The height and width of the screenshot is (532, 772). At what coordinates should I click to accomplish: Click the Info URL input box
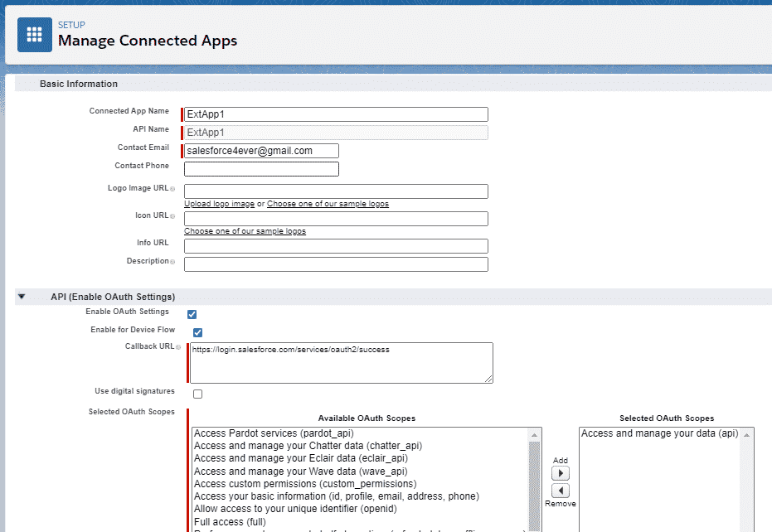(335, 245)
